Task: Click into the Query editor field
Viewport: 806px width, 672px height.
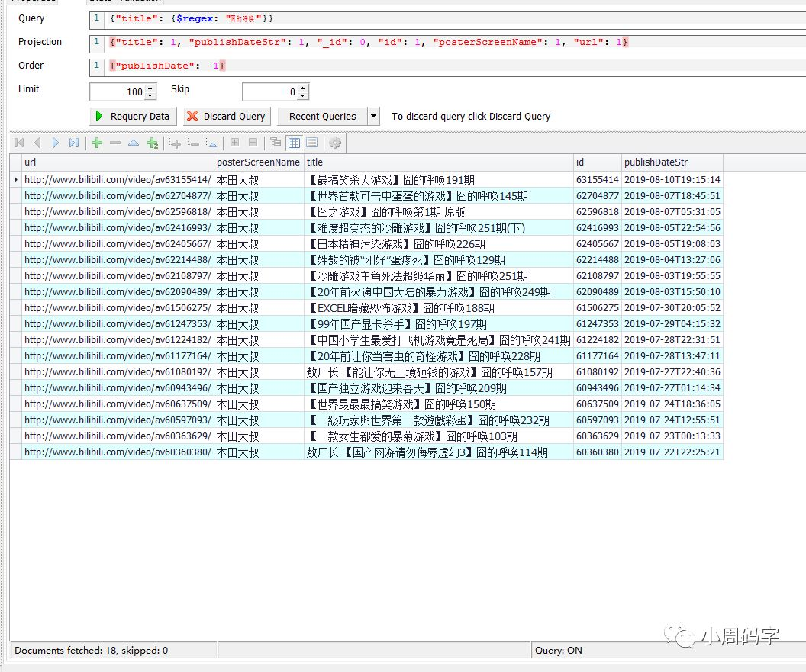Action: [447, 18]
